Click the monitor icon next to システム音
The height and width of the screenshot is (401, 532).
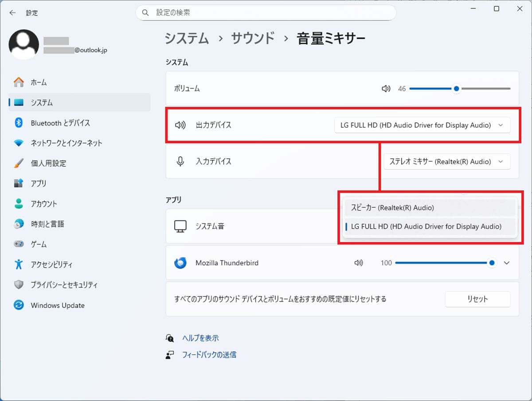click(180, 226)
